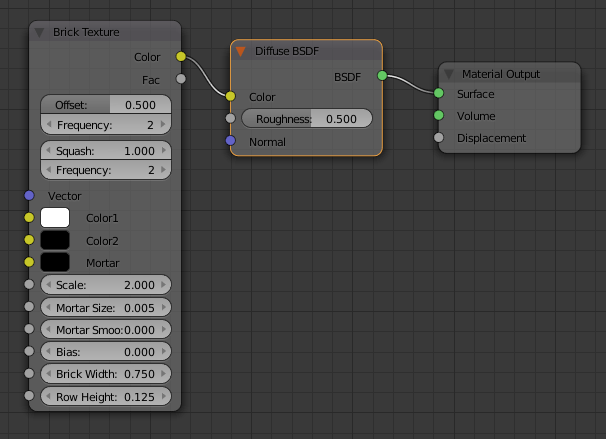Select the Diffuse BSDF node header

pos(306,51)
